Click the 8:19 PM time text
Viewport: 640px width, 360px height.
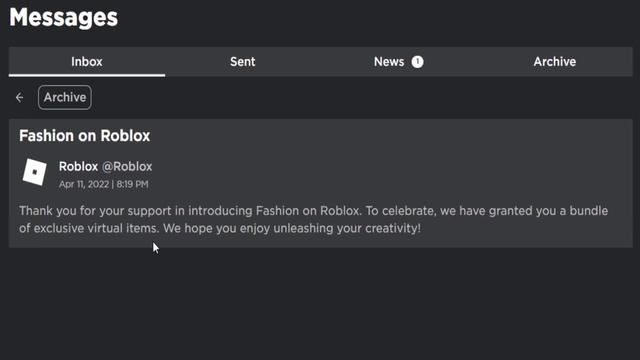tap(132, 184)
